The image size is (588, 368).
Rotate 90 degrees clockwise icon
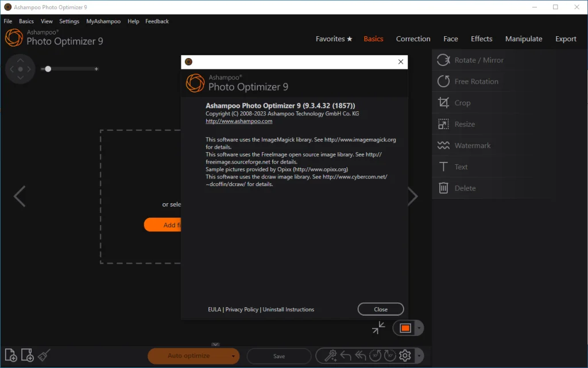pos(390,355)
